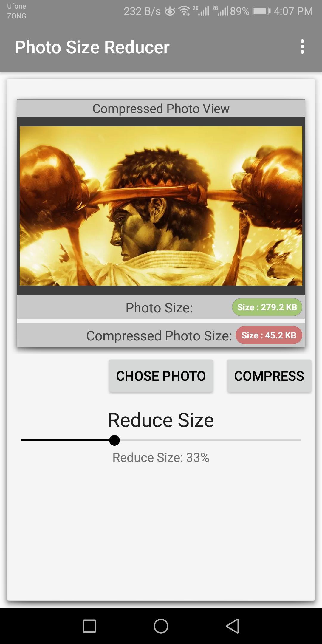Click the Compressed Photo View header
Screen dimensions: 322x644
click(x=161, y=108)
